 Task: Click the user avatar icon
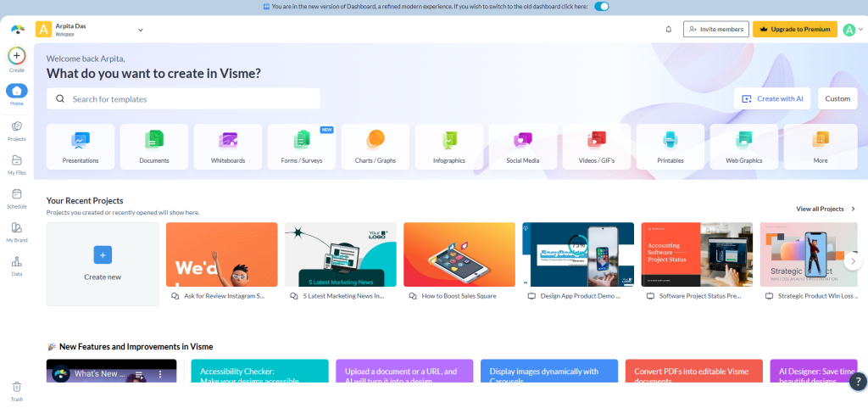(849, 30)
